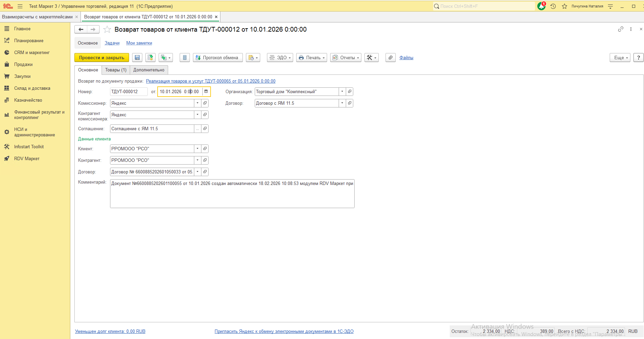Focus the Номер field ТДУТ-000012
This screenshot has width=644, height=339.
click(129, 91)
